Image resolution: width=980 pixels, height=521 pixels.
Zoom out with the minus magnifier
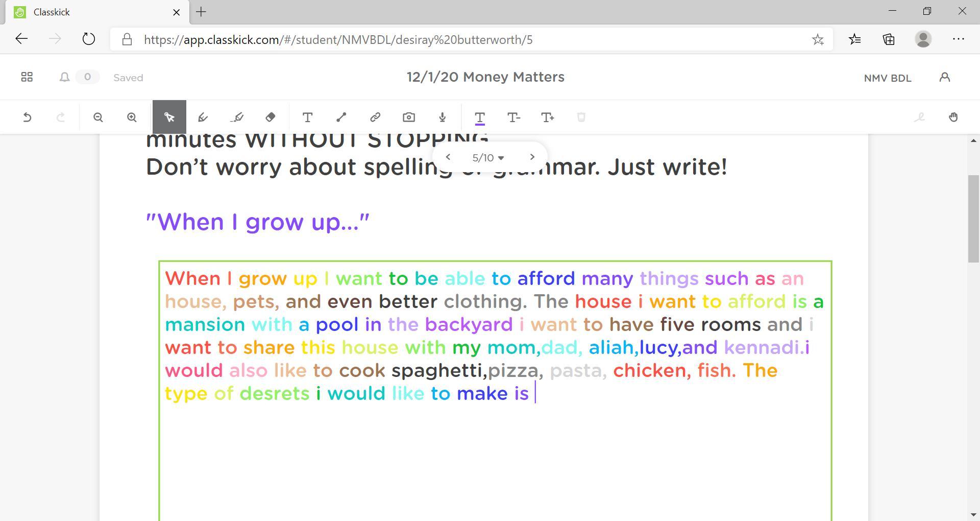[98, 117]
